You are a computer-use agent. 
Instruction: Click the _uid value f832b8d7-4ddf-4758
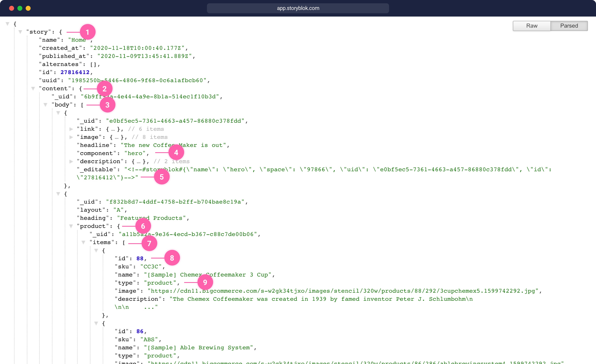pyautogui.click(x=175, y=202)
